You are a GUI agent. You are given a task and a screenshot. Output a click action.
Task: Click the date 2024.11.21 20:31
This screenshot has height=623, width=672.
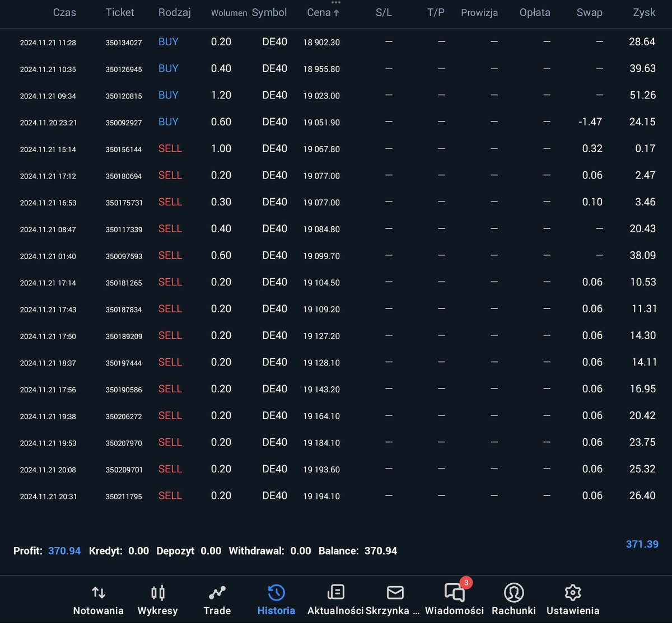click(48, 496)
